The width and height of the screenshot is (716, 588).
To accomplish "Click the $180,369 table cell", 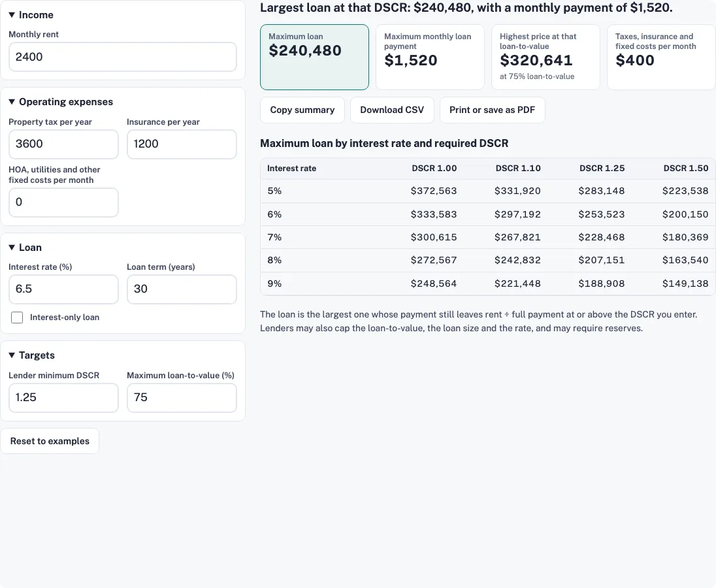I will [685, 237].
